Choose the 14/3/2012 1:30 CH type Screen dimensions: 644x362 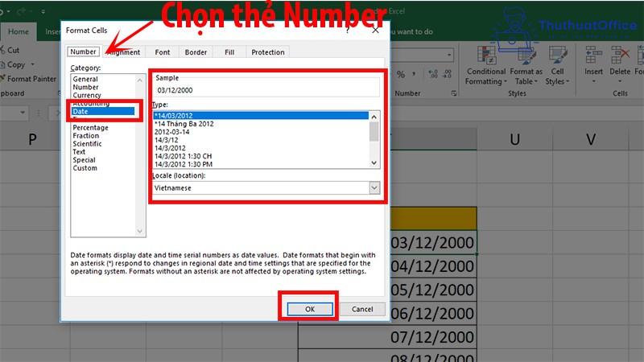[x=261, y=156]
